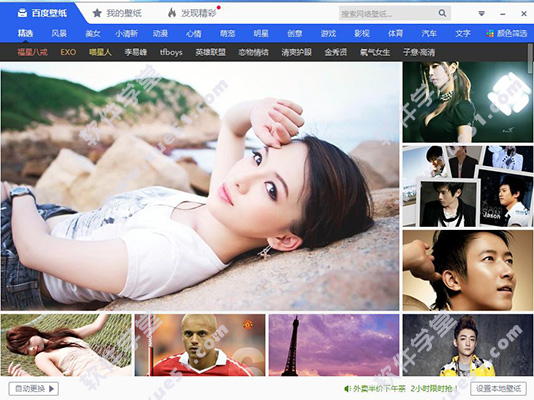
Task: Click the speaker icon beside the ad text
Action: click(x=347, y=388)
